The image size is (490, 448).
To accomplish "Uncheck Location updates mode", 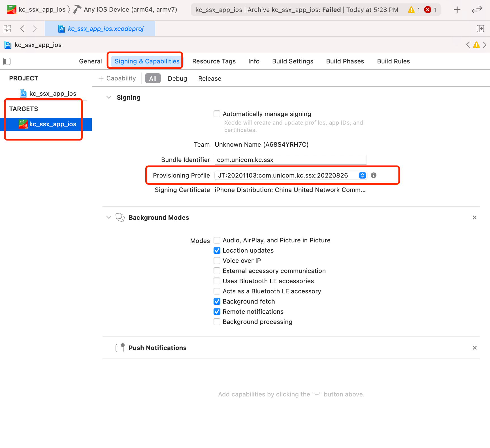I will point(217,250).
